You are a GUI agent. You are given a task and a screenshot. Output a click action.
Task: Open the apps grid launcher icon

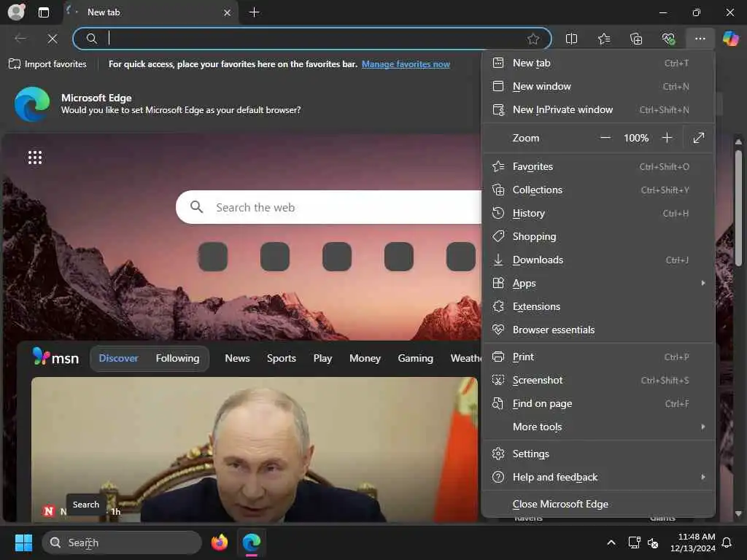tap(35, 157)
